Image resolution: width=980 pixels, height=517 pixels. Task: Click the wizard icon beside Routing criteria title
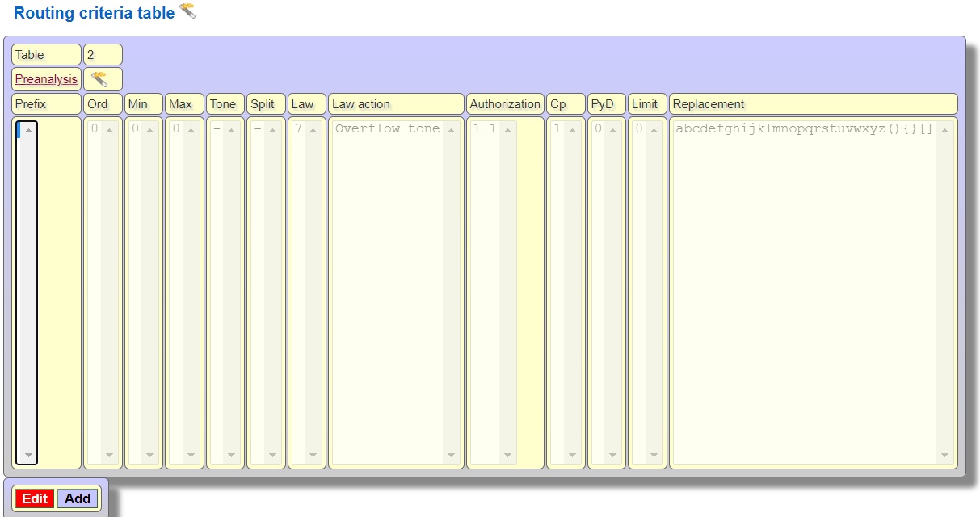pos(187,11)
